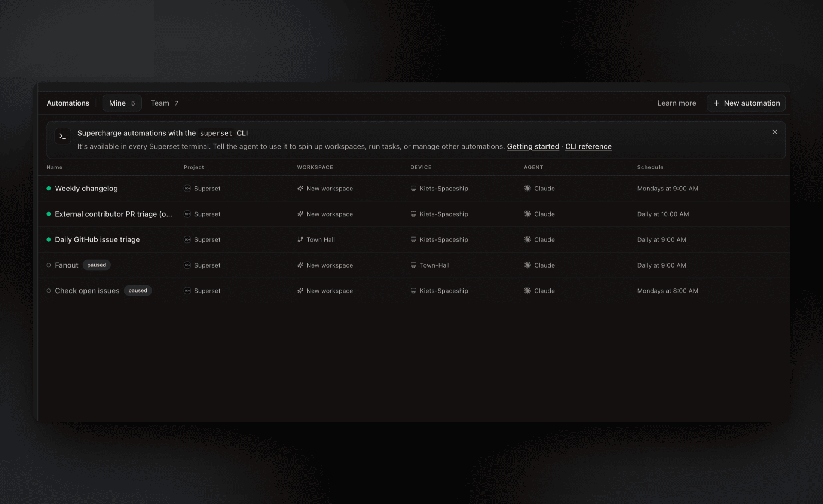Click the AGENT column header
This screenshot has height=504, width=823.
pos(533,167)
